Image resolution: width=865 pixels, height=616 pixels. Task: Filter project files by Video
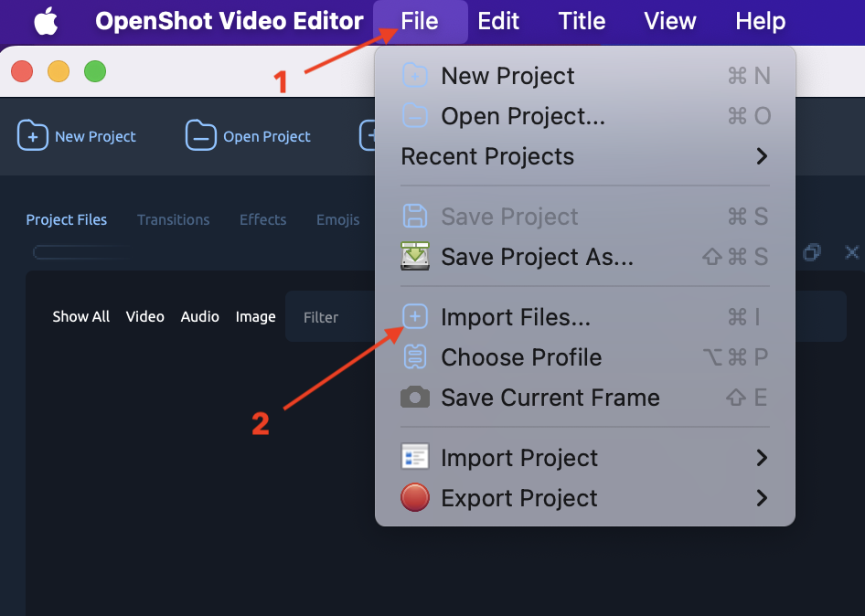point(145,316)
